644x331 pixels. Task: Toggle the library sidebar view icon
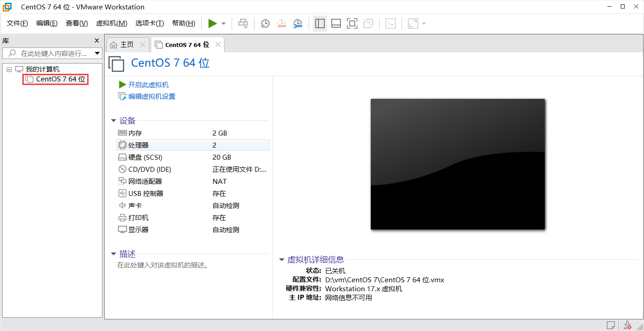tap(320, 23)
